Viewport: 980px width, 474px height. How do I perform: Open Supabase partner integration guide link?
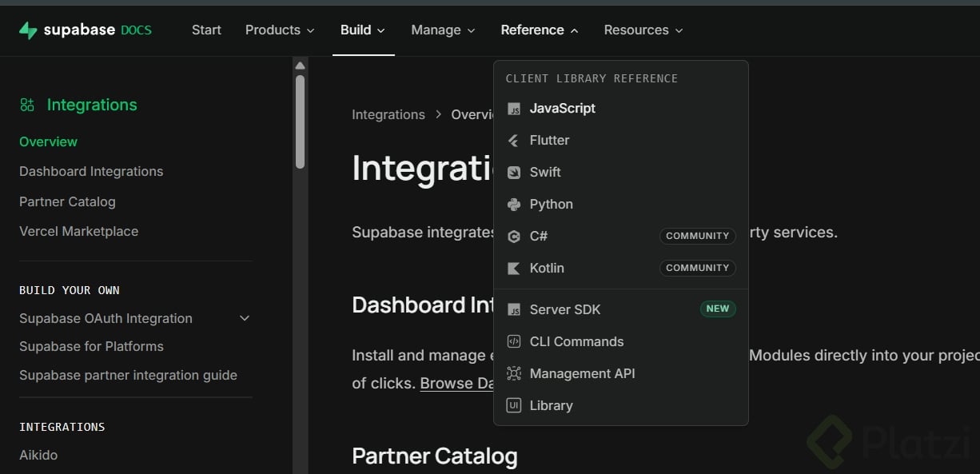(128, 375)
